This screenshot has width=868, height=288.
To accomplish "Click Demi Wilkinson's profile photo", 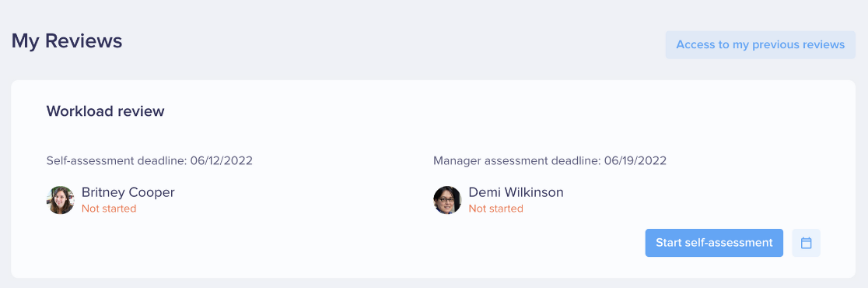I will coord(447,200).
